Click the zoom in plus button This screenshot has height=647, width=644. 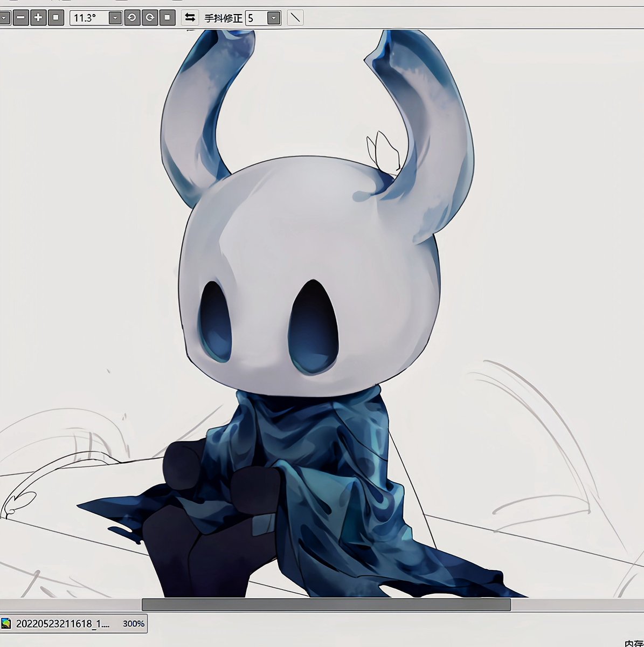coord(38,18)
